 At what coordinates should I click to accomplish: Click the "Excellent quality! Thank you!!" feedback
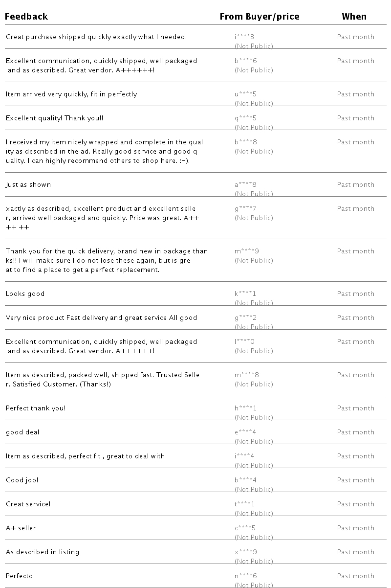[x=55, y=118]
